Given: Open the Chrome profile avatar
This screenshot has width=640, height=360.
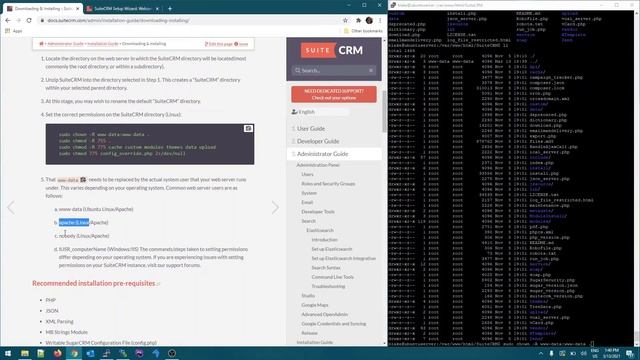Looking at the screenshot, I should coord(369,20).
